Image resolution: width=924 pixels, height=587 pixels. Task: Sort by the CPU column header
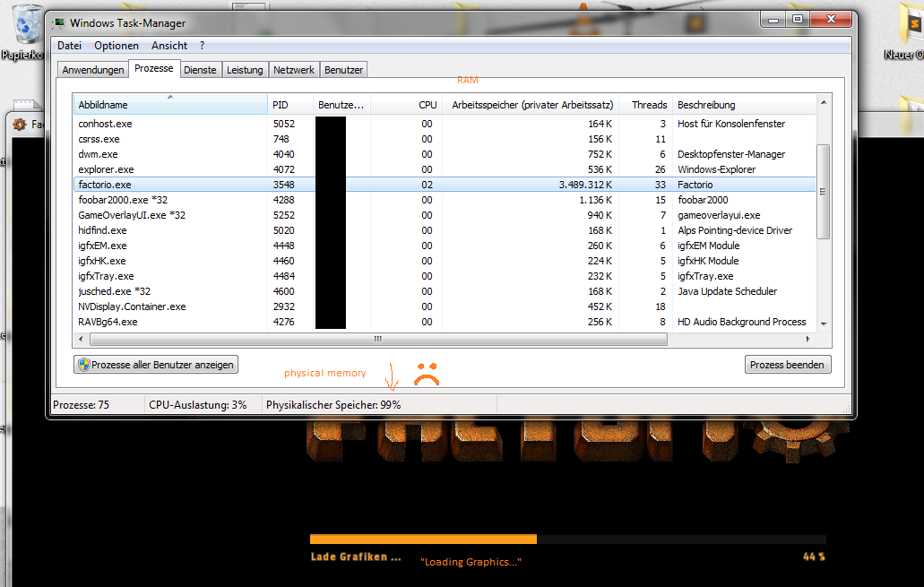pyautogui.click(x=406, y=104)
